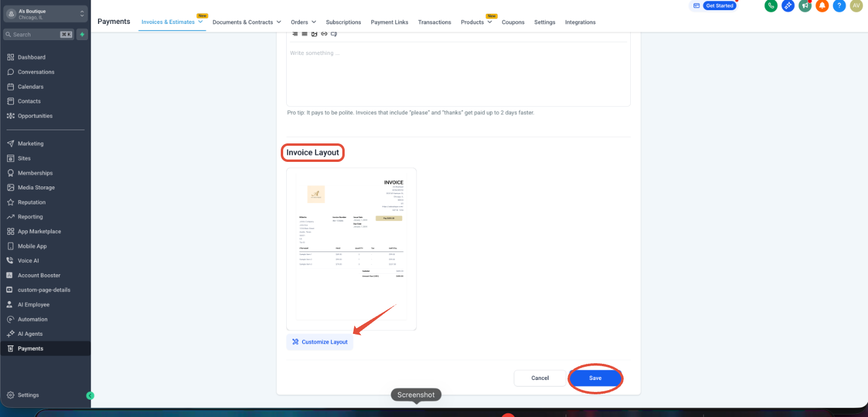Image resolution: width=868 pixels, height=417 pixels.
Task: Apply right-align in the editor toolbar
Action: [x=295, y=33]
